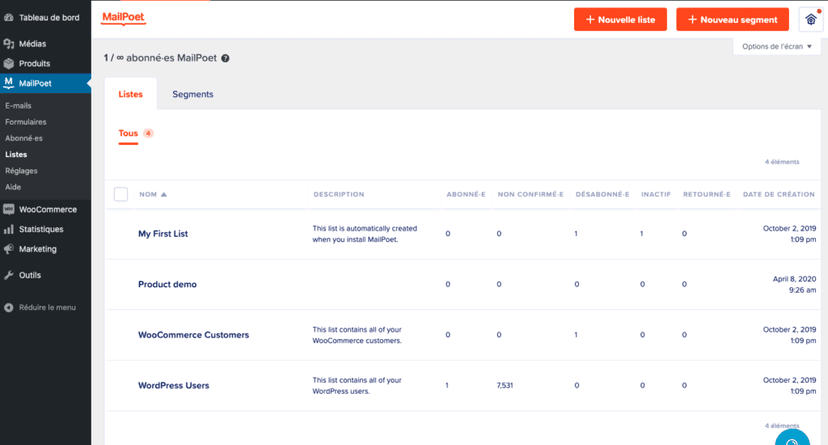Viewport: 828px width, 445px height.
Task: Open the Médias sidebar icon
Action: click(x=9, y=44)
